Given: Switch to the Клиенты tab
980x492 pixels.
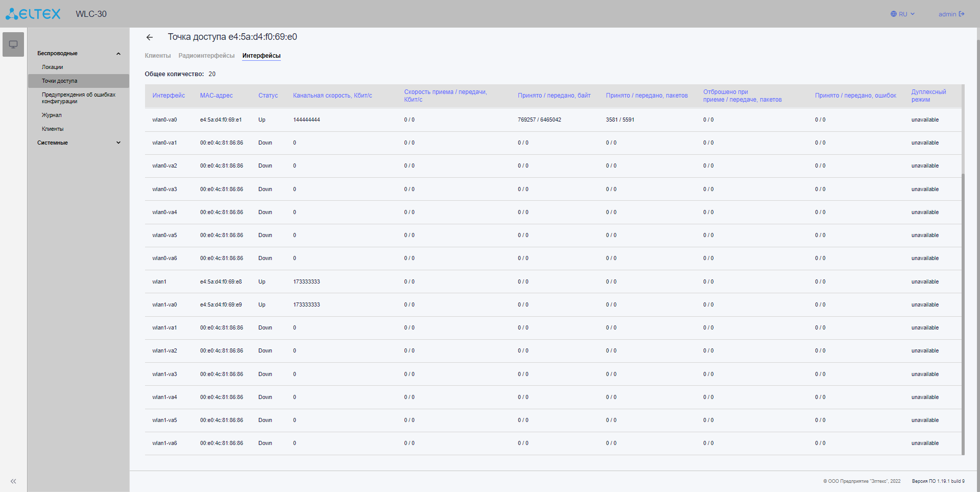Looking at the screenshot, I should pos(157,56).
